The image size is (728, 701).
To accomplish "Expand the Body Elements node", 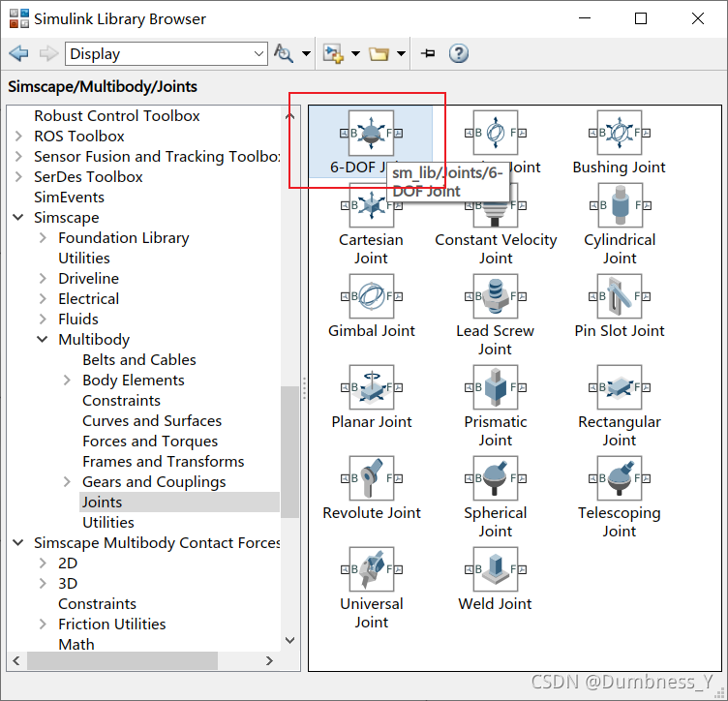I will tap(67, 380).
